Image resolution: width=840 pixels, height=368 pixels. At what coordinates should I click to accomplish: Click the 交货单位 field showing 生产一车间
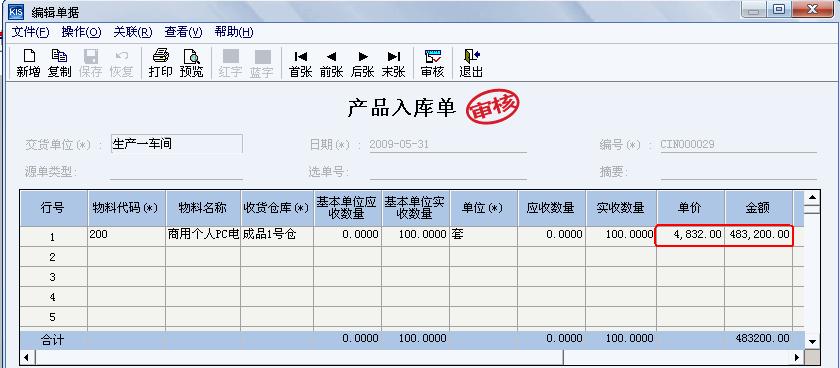coord(177,144)
